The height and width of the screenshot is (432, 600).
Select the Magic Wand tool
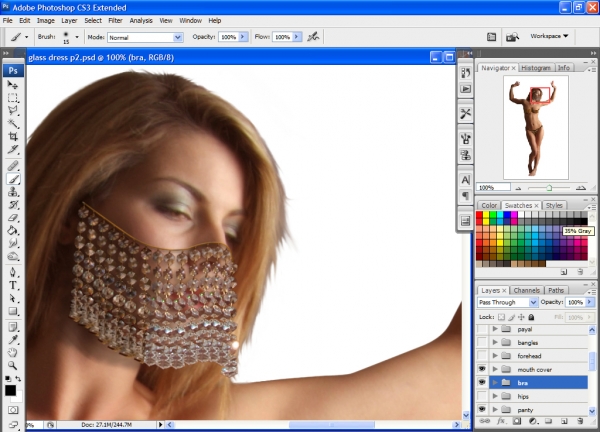click(x=13, y=124)
